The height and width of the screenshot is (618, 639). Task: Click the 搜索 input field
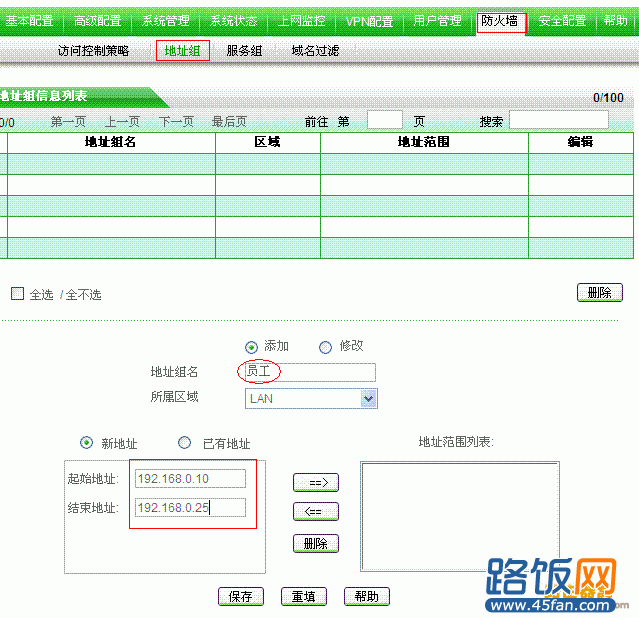[x=559, y=120]
